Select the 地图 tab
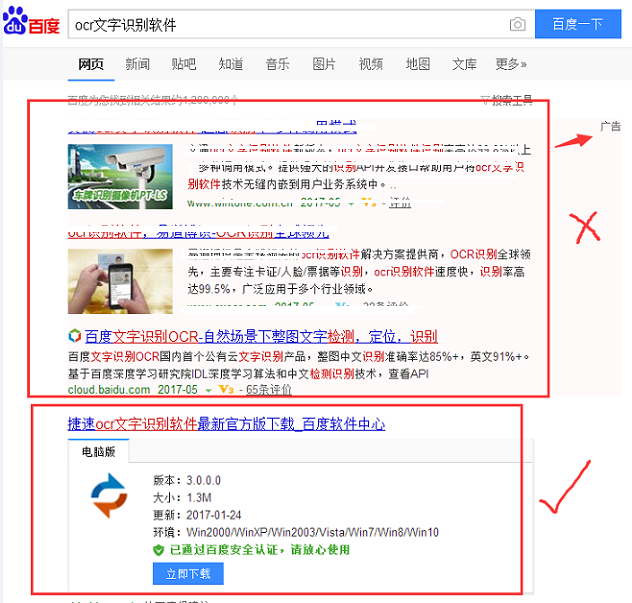 pos(418,64)
